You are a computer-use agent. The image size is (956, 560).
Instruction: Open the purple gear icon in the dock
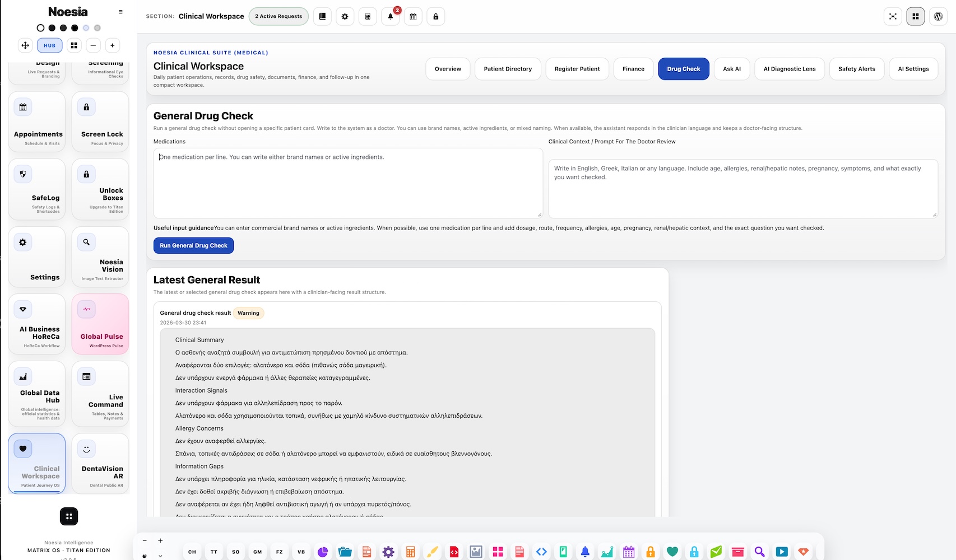[388, 552]
